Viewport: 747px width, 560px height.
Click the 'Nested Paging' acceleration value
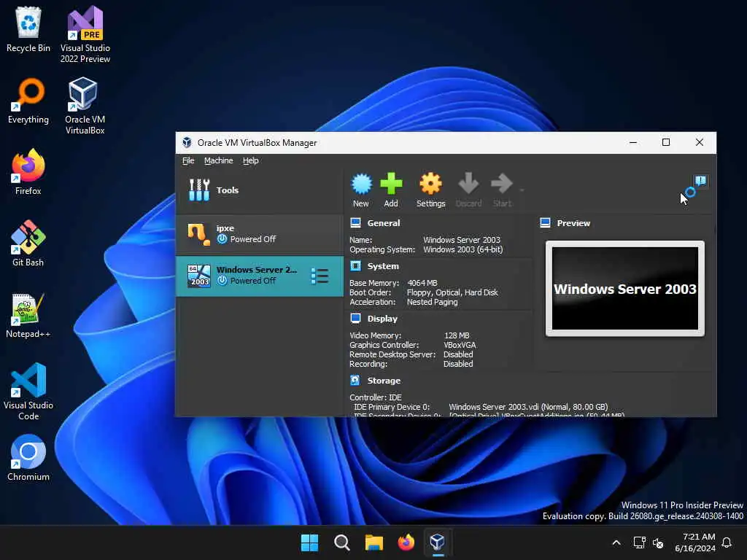(432, 302)
